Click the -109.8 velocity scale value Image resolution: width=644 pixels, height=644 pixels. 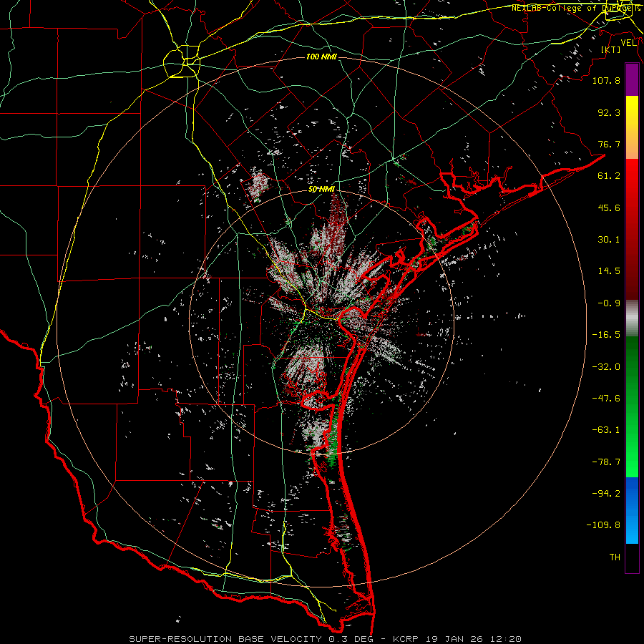tap(604, 525)
